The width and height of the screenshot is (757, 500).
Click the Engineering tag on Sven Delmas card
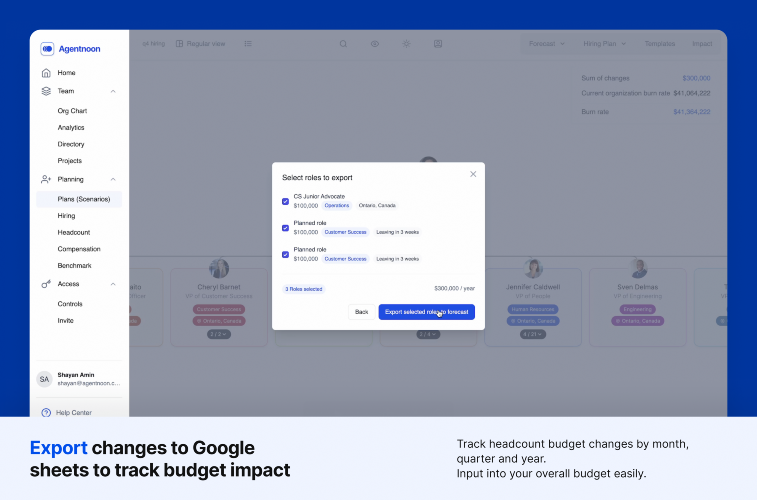(638, 309)
